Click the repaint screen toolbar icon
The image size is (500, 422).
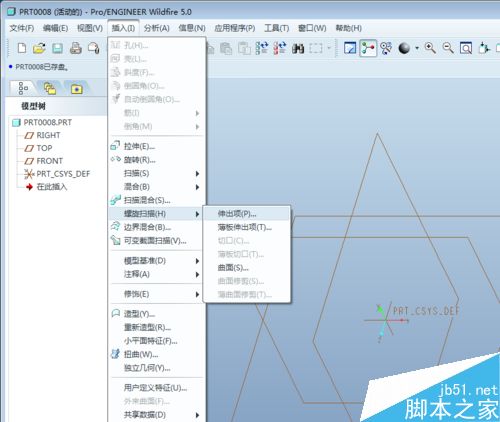[x=350, y=48]
